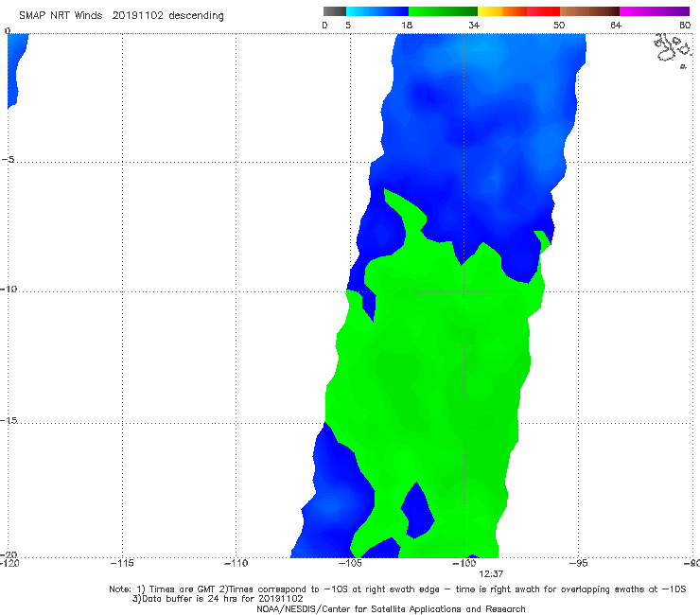Click the -15 latitude axis label
Viewport: 700px width, 615px height.
coord(9,420)
